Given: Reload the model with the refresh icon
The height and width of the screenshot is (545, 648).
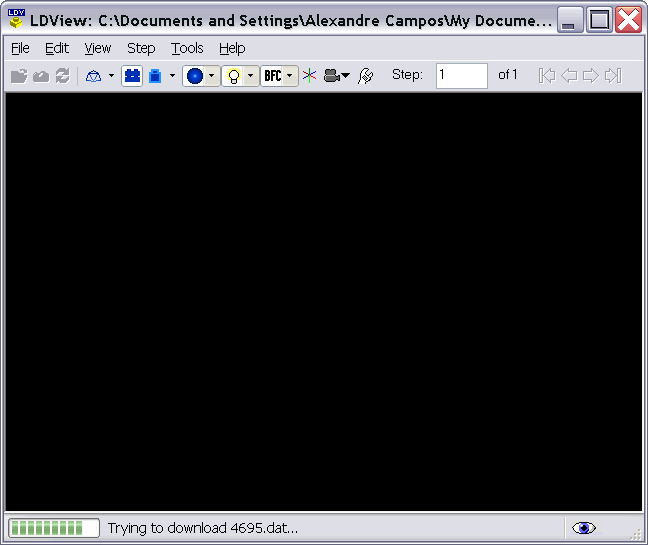Looking at the screenshot, I should 62,76.
